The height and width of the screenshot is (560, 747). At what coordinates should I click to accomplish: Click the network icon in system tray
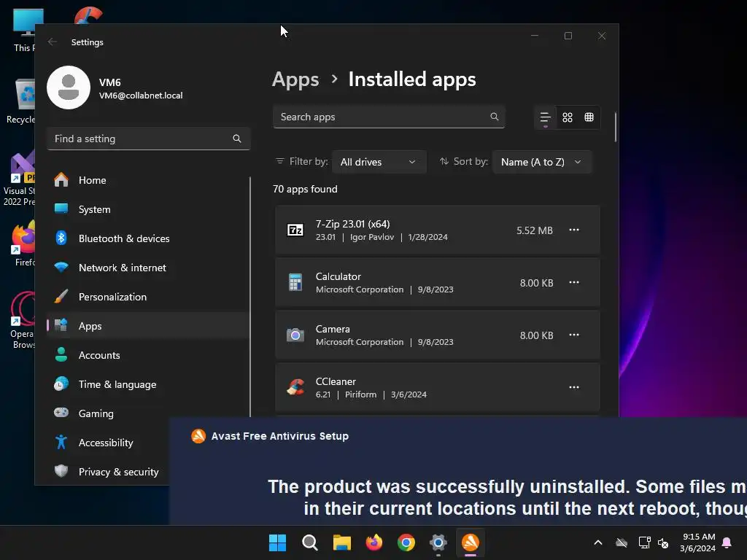tap(645, 542)
